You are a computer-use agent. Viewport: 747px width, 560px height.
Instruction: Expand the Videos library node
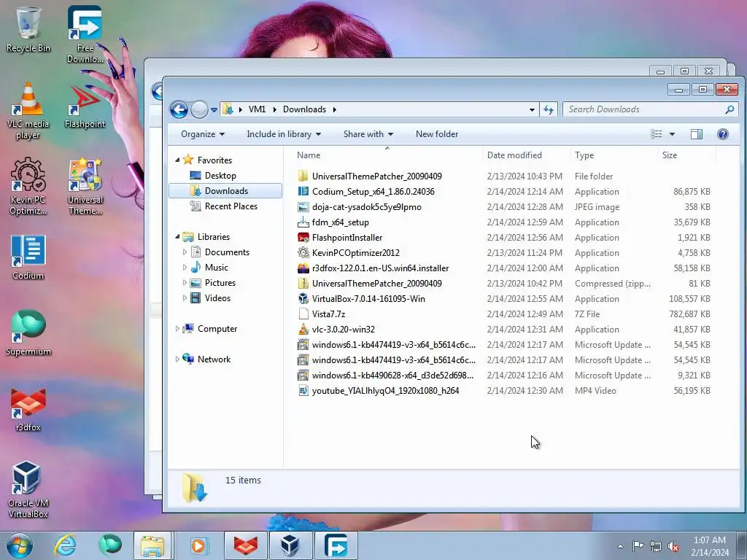coord(185,298)
